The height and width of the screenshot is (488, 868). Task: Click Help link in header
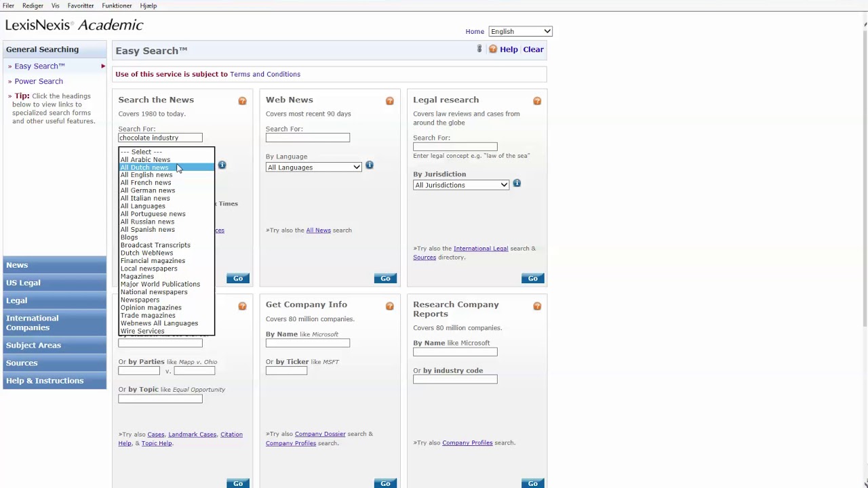(509, 49)
